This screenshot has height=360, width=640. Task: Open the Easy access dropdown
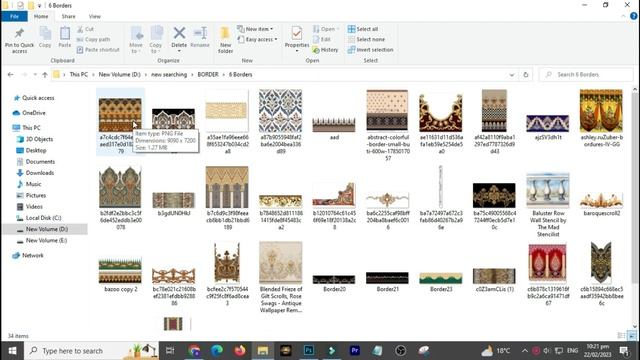pyautogui.click(x=257, y=39)
